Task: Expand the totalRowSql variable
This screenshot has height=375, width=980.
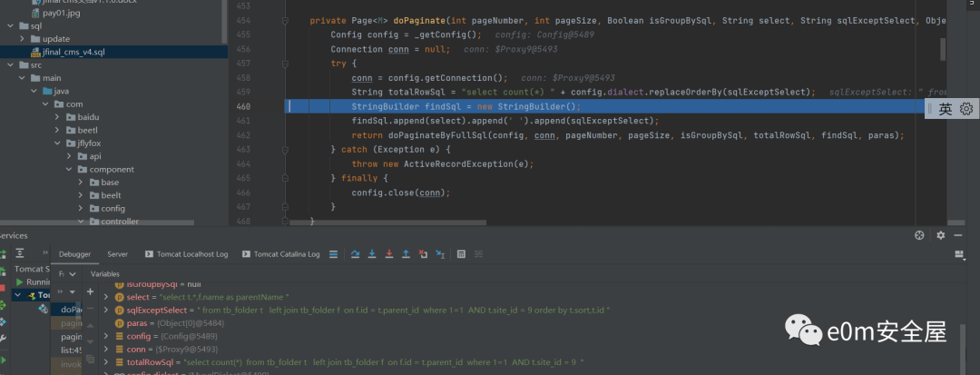Action: click(106, 362)
